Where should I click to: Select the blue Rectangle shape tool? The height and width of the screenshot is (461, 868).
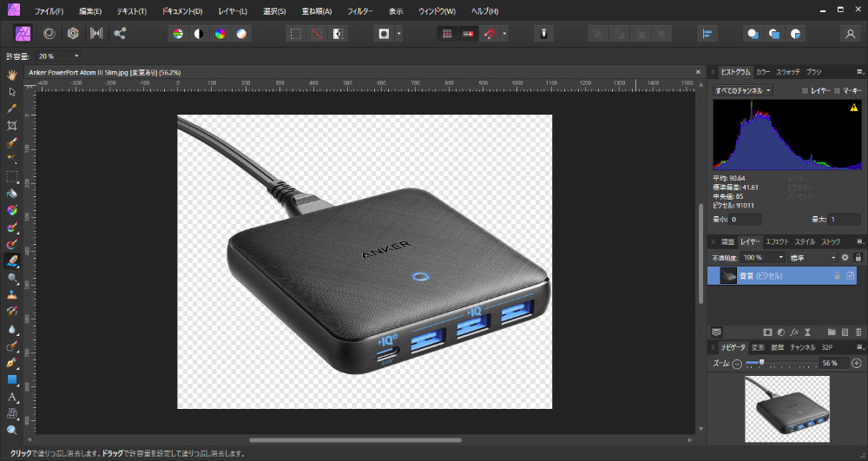pyautogui.click(x=11, y=379)
